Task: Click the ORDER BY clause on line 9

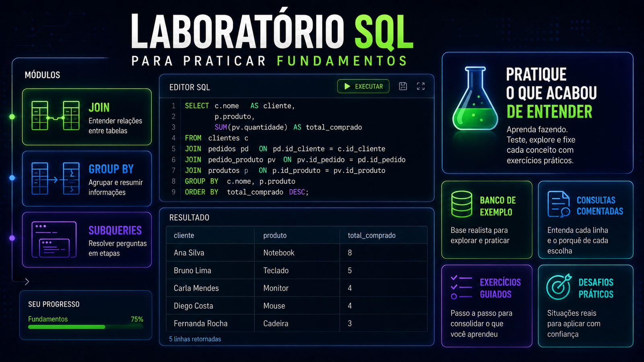Action: 246,192
